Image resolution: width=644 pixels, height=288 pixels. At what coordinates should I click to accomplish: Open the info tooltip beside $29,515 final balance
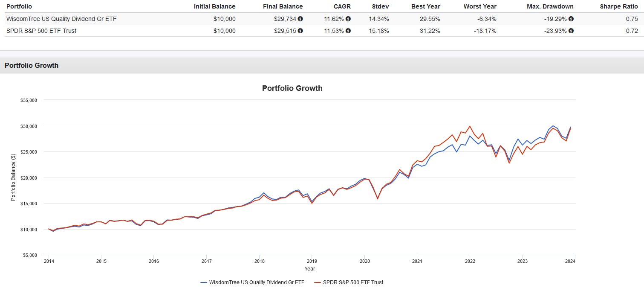tap(300, 31)
